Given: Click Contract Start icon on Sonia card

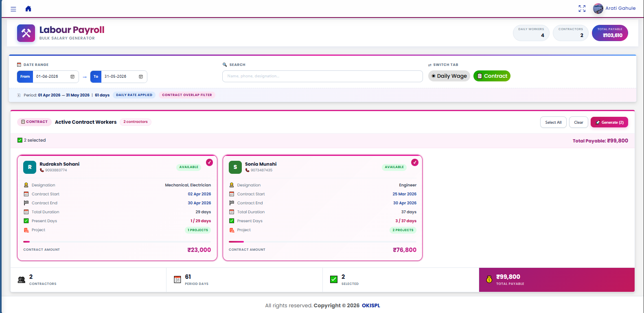Looking at the screenshot, I should tap(232, 194).
